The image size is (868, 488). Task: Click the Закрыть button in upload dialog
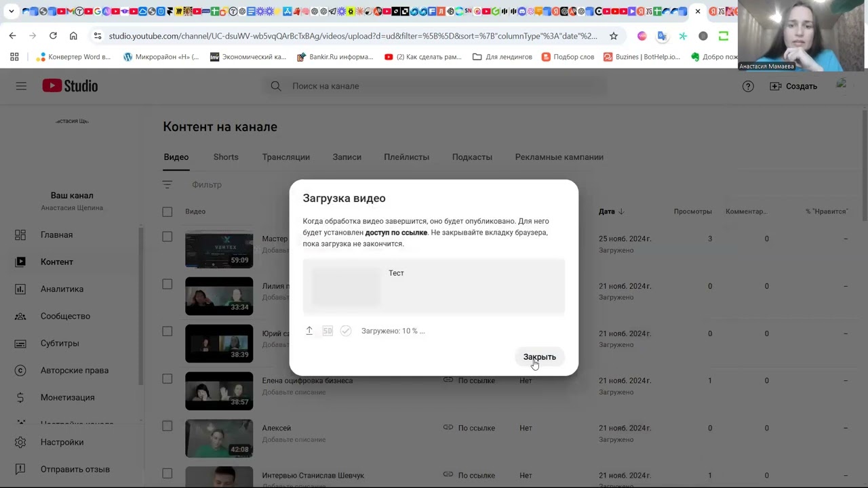coord(540,357)
